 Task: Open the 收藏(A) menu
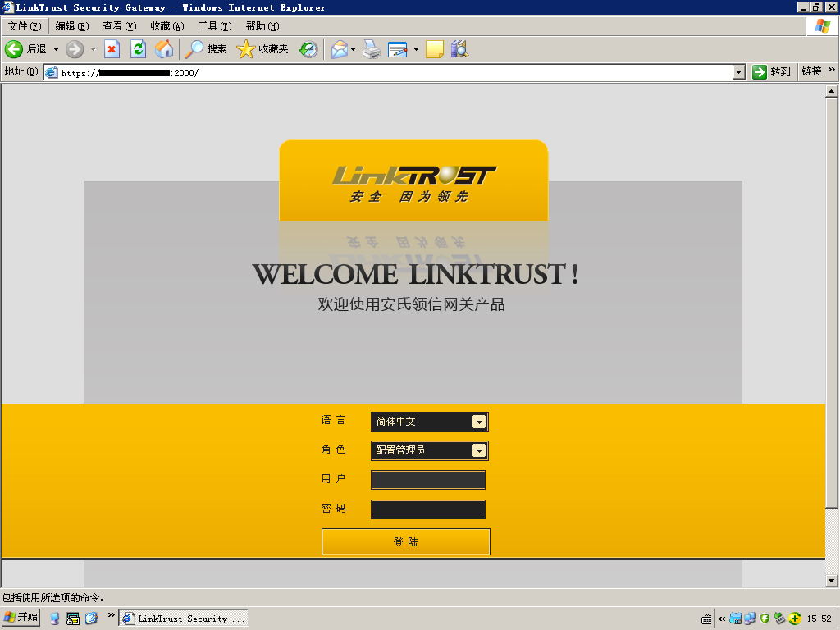167,26
